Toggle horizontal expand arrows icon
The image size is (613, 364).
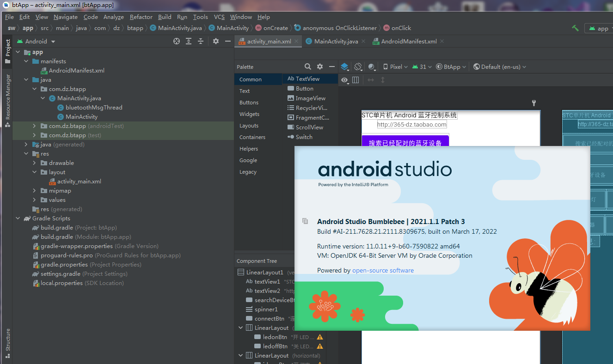click(x=370, y=80)
